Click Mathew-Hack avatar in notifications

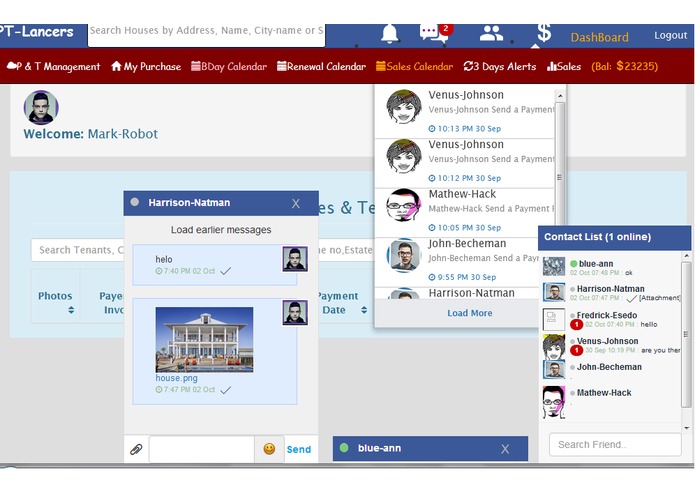(x=403, y=205)
